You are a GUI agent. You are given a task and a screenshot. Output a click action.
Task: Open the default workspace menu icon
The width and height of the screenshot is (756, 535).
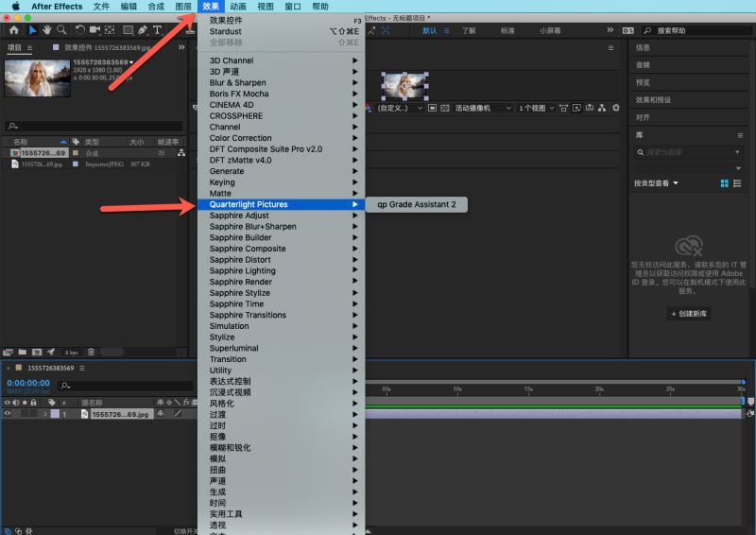tap(446, 30)
